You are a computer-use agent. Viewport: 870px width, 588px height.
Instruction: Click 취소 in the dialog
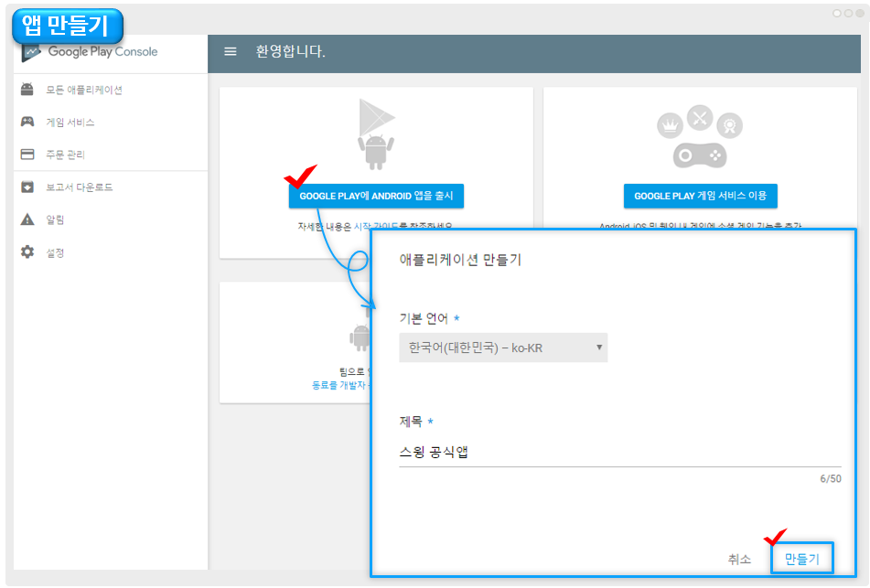coord(739,559)
